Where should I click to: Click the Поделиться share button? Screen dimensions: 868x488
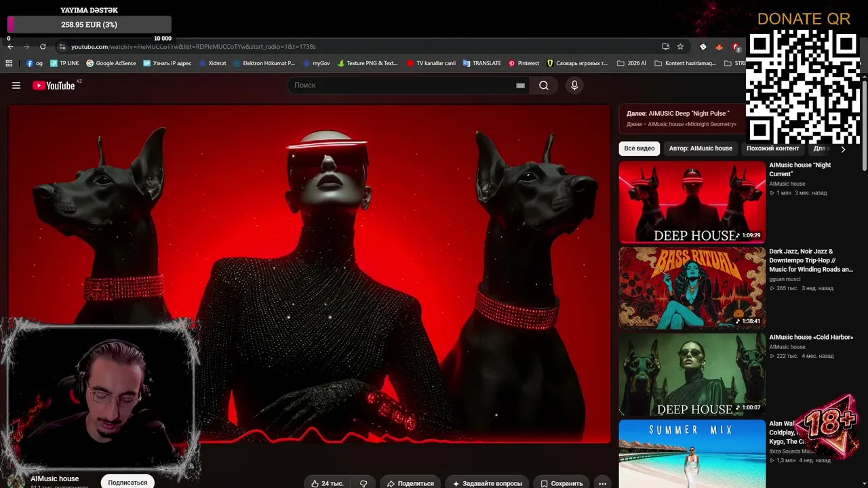(410, 483)
